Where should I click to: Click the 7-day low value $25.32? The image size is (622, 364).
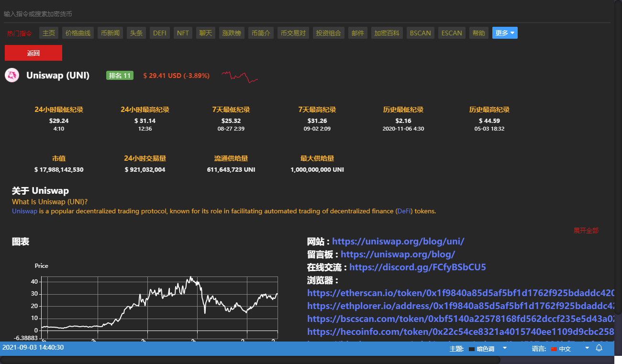tap(231, 121)
